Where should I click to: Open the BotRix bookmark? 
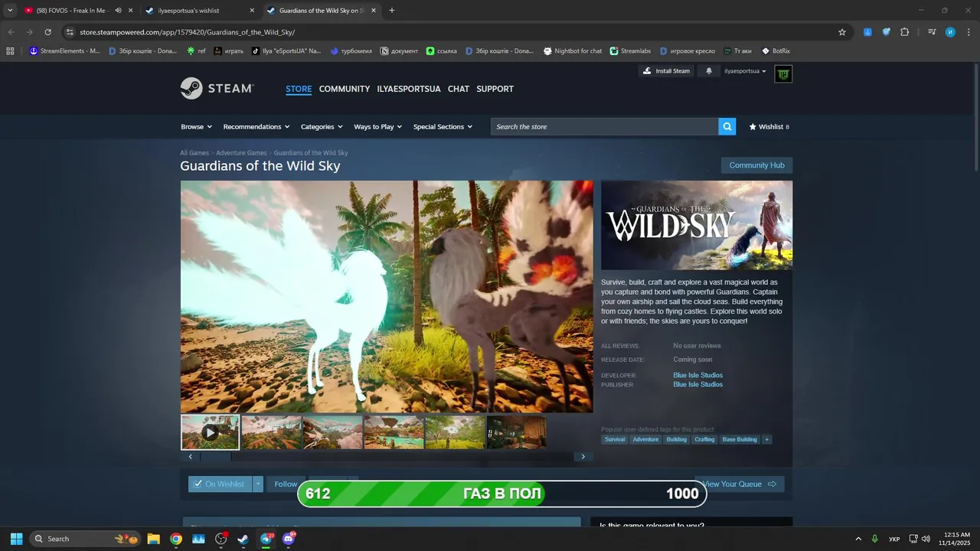pyautogui.click(x=776, y=51)
